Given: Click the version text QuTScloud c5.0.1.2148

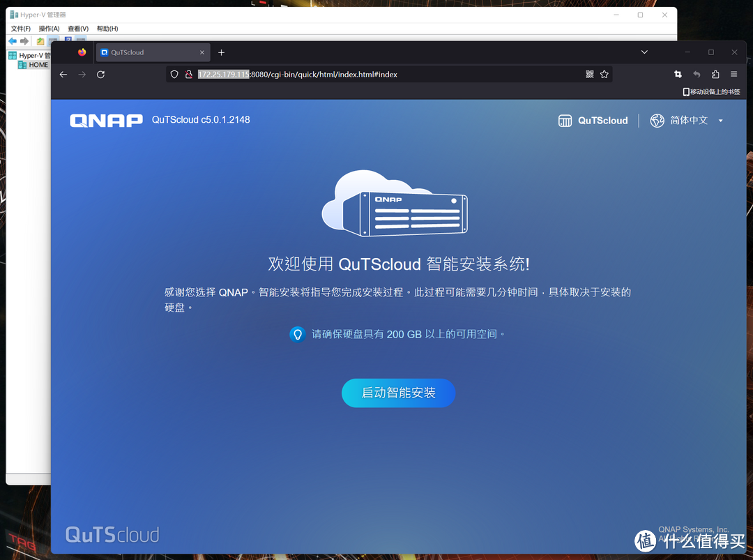Looking at the screenshot, I should (201, 119).
